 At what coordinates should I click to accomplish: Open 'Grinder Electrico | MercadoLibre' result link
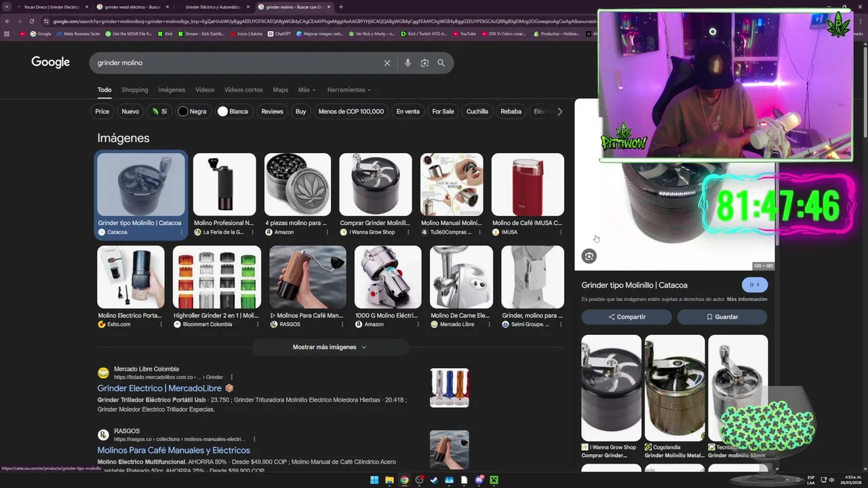[159, 388]
